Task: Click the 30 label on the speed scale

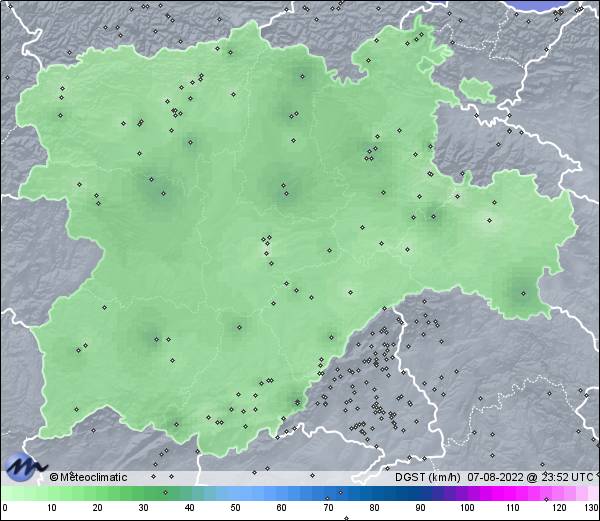Action: pos(143,508)
